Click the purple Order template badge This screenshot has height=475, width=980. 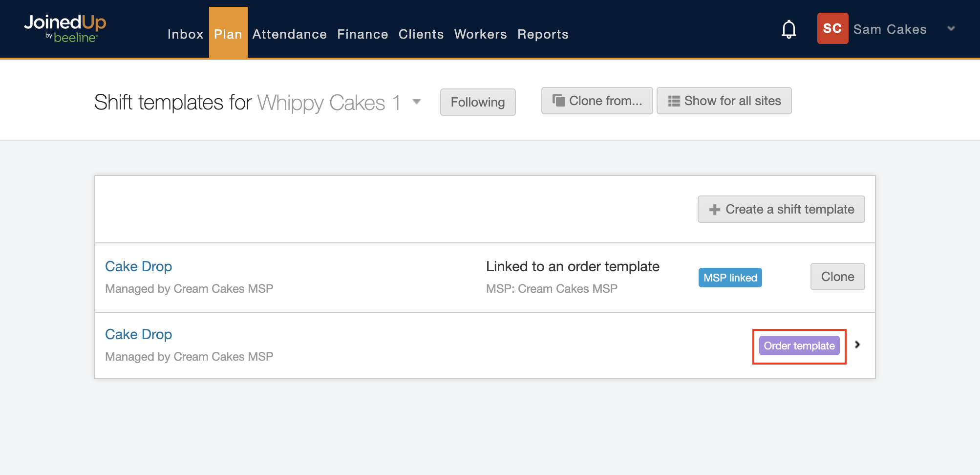[799, 346]
